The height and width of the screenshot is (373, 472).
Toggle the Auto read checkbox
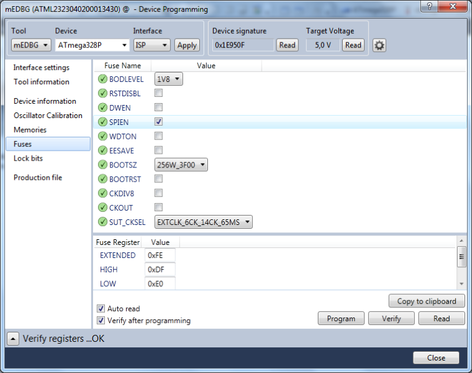click(x=101, y=308)
